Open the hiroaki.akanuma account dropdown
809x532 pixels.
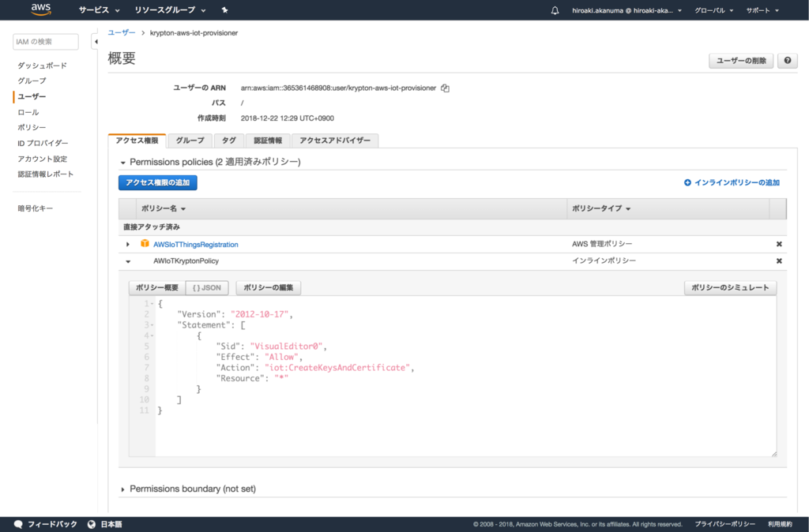tap(627, 10)
